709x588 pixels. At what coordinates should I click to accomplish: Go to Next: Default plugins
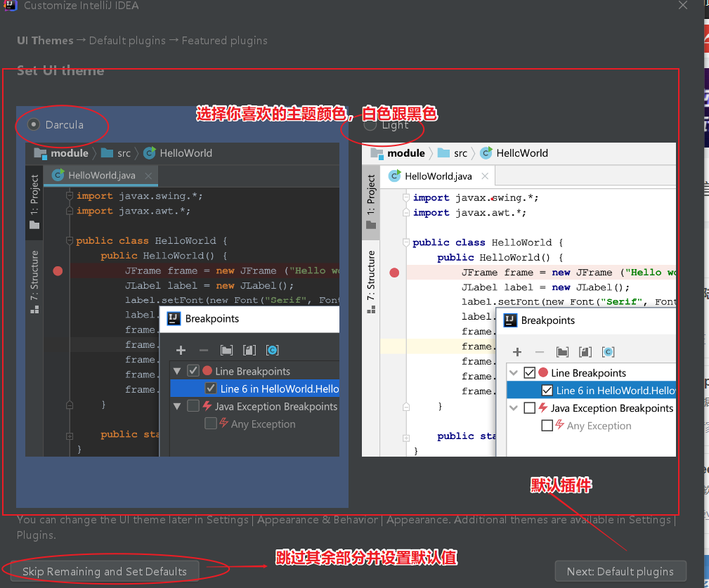coord(620,571)
